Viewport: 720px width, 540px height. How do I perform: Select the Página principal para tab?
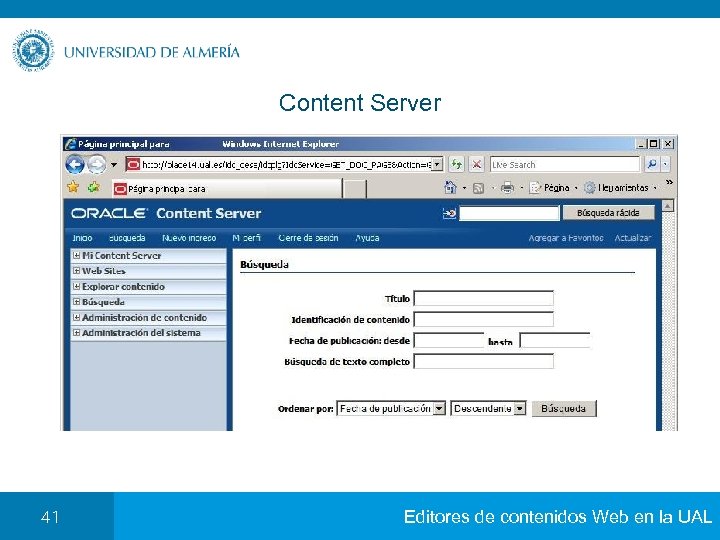[227, 189]
